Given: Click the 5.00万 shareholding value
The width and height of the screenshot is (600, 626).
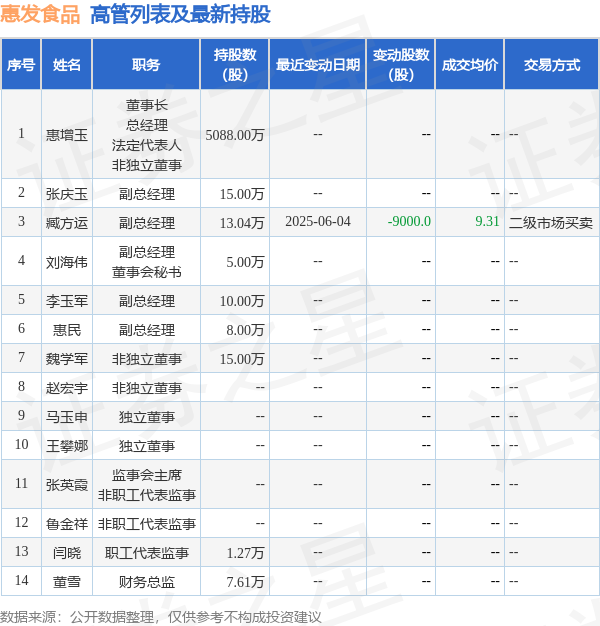Looking at the screenshot, I should pyautogui.click(x=245, y=262).
